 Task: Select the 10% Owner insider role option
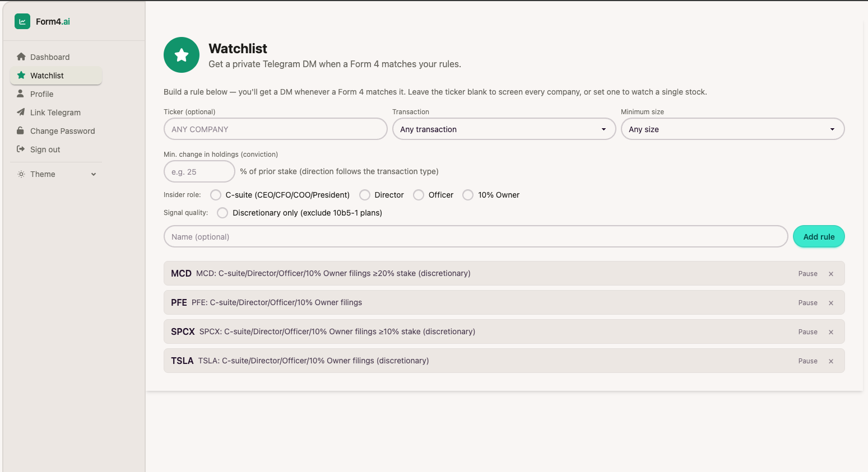point(468,195)
